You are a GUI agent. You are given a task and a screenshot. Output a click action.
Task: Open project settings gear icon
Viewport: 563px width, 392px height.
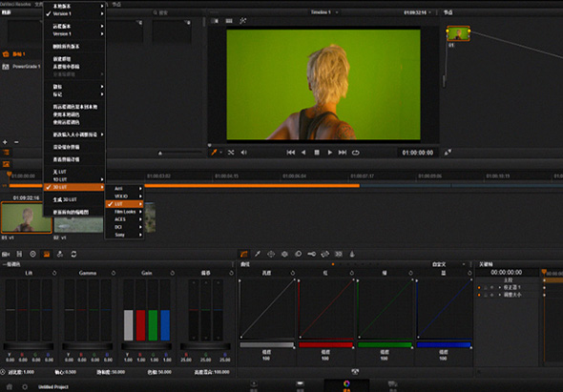coord(25,386)
